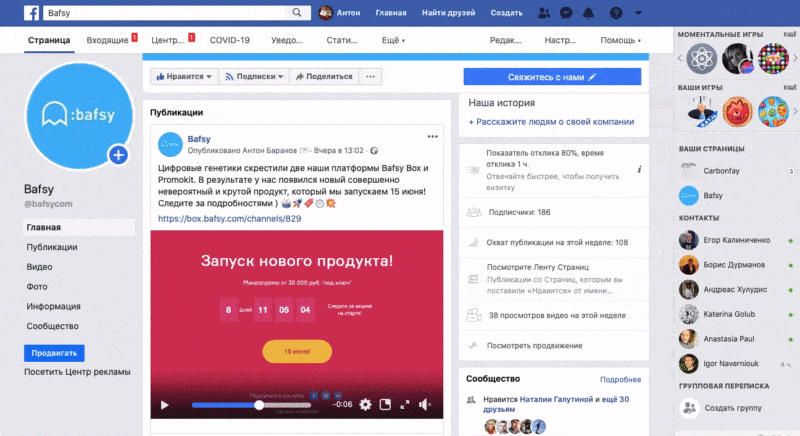Open account menu arrow in top bar
This screenshot has width=800, height=436.
click(x=638, y=13)
